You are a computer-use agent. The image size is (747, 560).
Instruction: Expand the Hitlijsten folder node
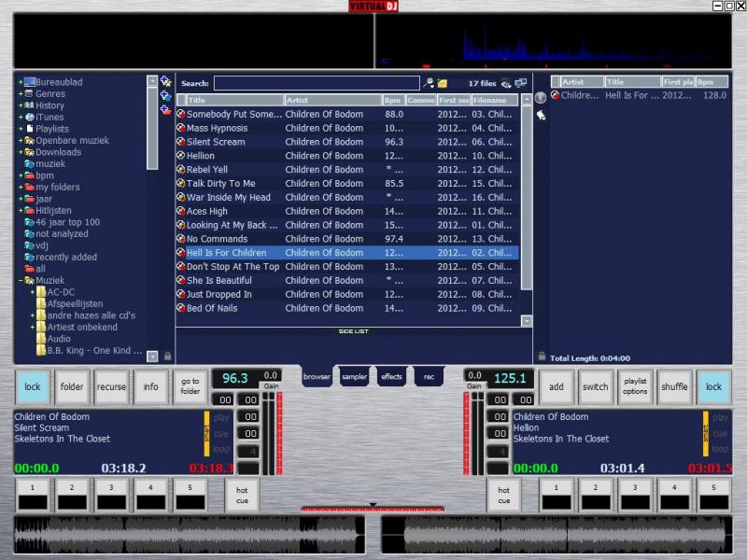tap(21, 211)
